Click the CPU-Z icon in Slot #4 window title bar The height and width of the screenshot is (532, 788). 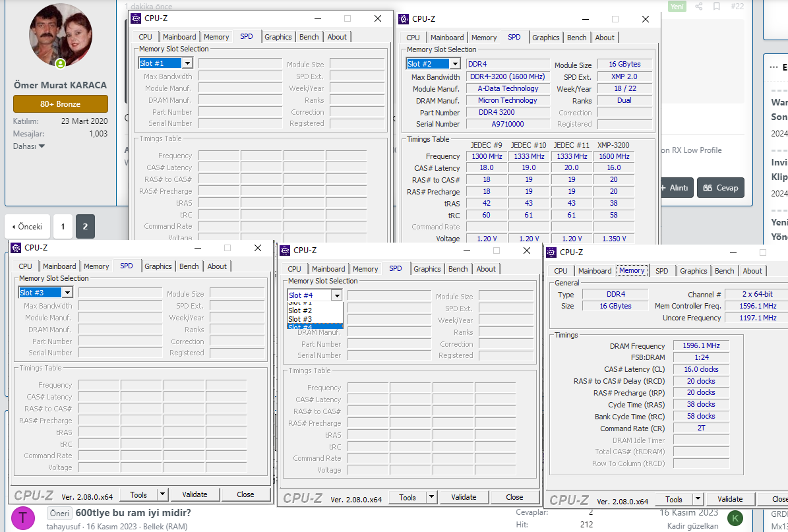(285, 250)
